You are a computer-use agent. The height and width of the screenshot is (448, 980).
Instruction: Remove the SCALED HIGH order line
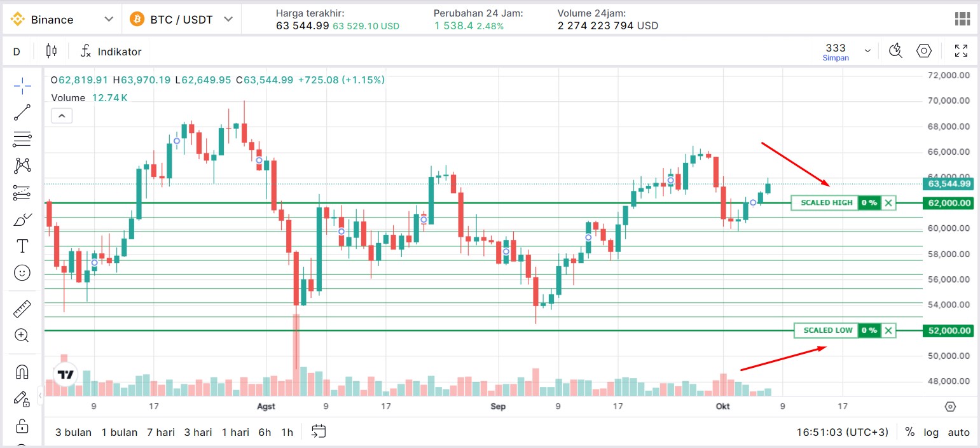pos(888,203)
